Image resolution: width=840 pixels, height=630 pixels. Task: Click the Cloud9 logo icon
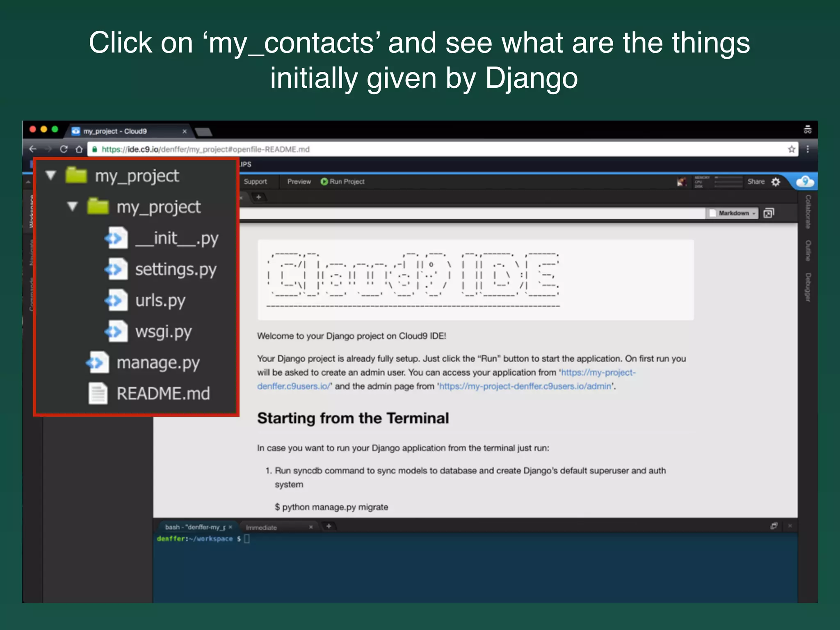pyautogui.click(x=805, y=181)
